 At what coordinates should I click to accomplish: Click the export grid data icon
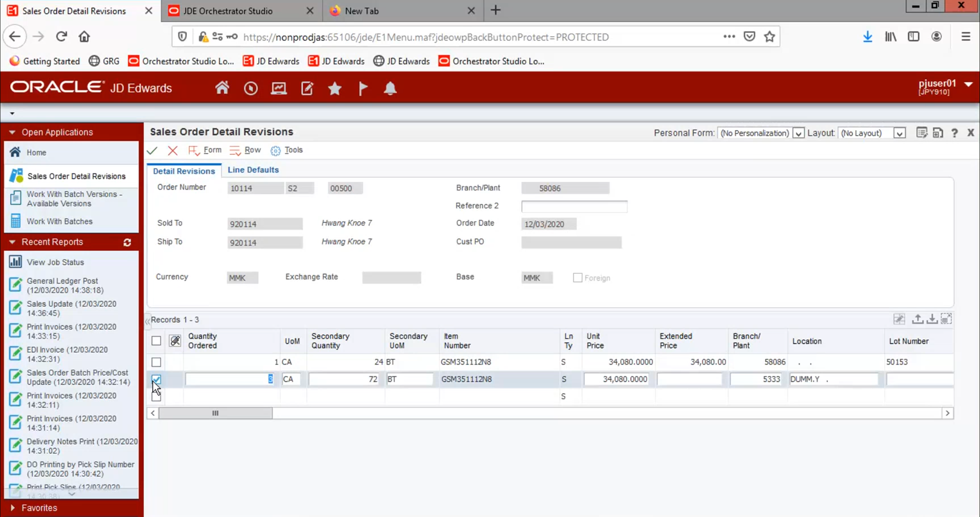(x=917, y=319)
